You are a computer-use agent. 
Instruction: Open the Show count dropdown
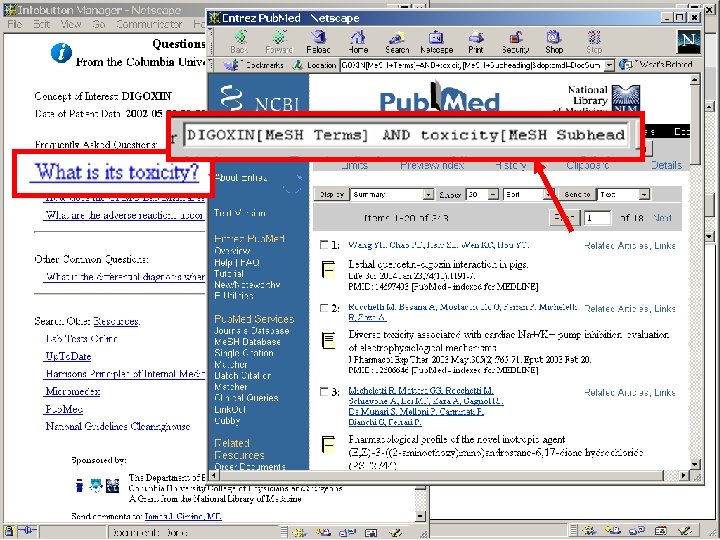(482, 194)
